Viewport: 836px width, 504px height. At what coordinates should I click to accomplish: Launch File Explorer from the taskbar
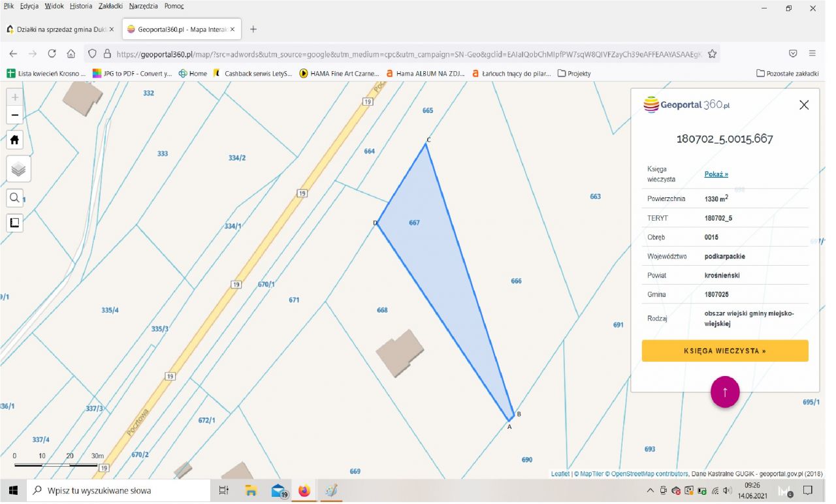pyautogui.click(x=251, y=490)
